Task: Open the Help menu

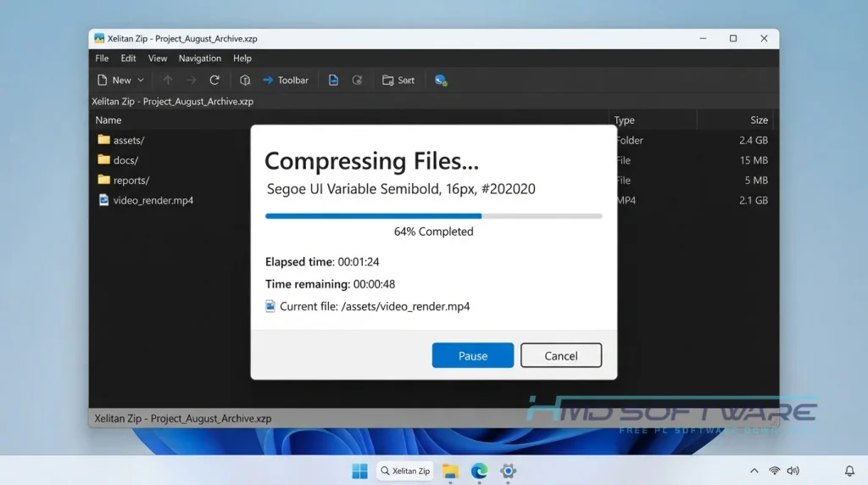Action: pyautogui.click(x=242, y=59)
